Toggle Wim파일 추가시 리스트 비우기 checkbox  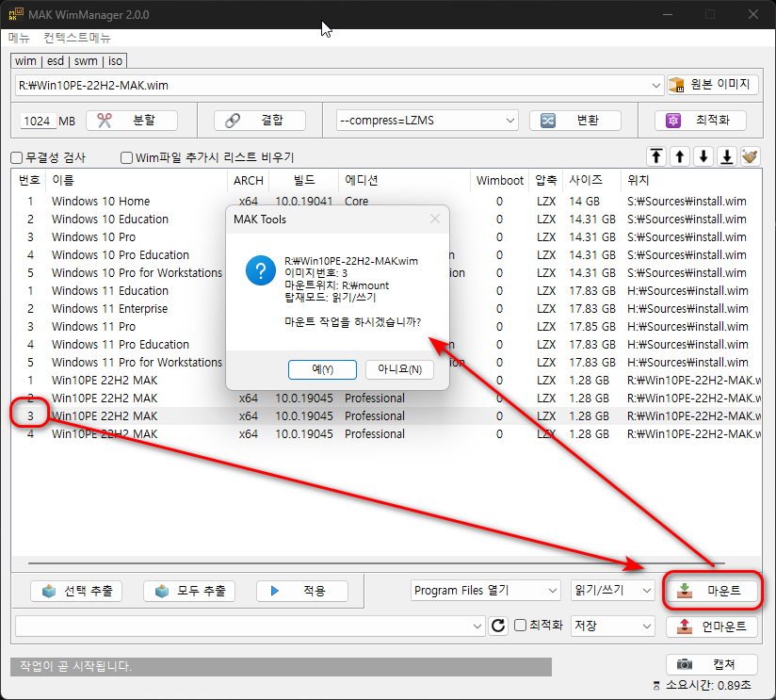click(x=127, y=157)
